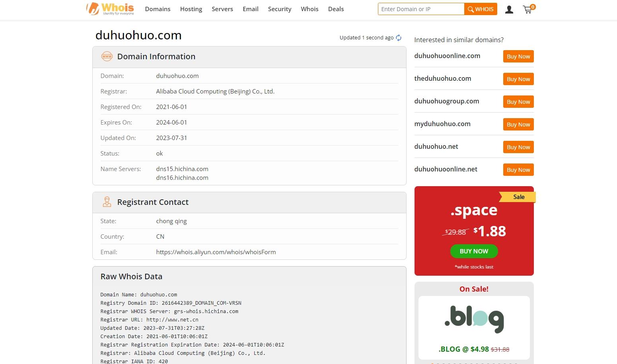
Task: Select the duhuohuoonline.com domain name
Action: point(447,56)
